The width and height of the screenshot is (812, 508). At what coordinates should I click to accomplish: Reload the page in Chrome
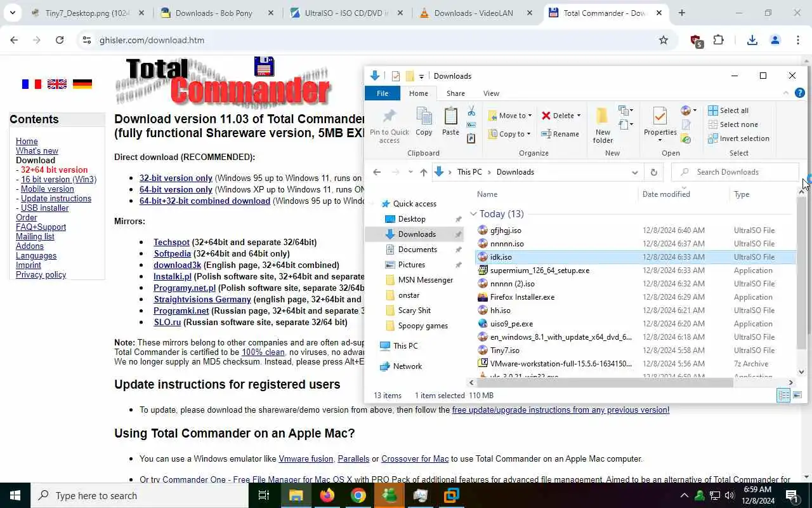(x=60, y=40)
